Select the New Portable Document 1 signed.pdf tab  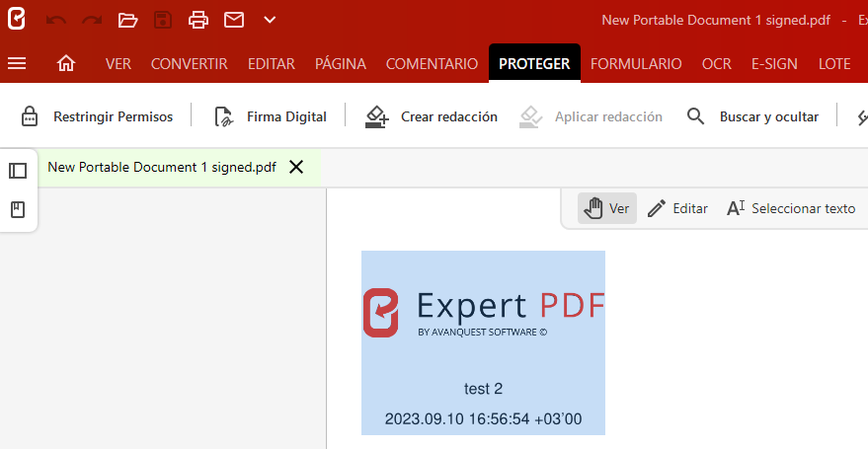click(x=162, y=167)
